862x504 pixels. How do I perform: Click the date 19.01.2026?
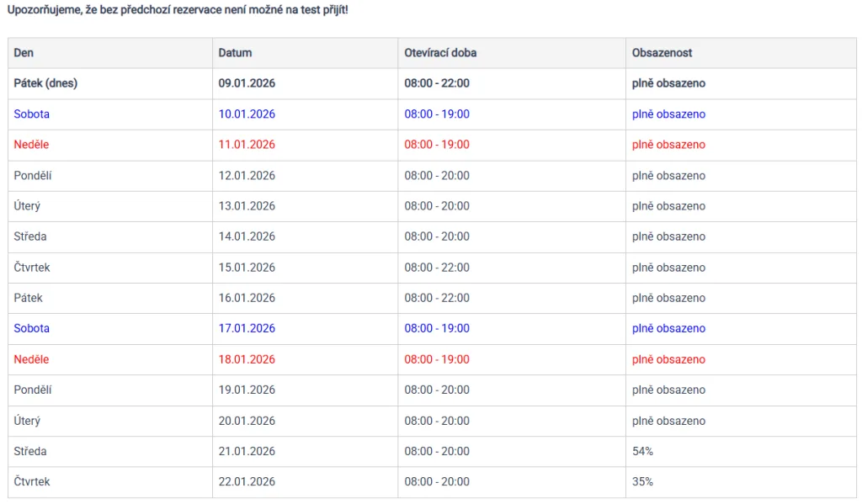coord(247,390)
